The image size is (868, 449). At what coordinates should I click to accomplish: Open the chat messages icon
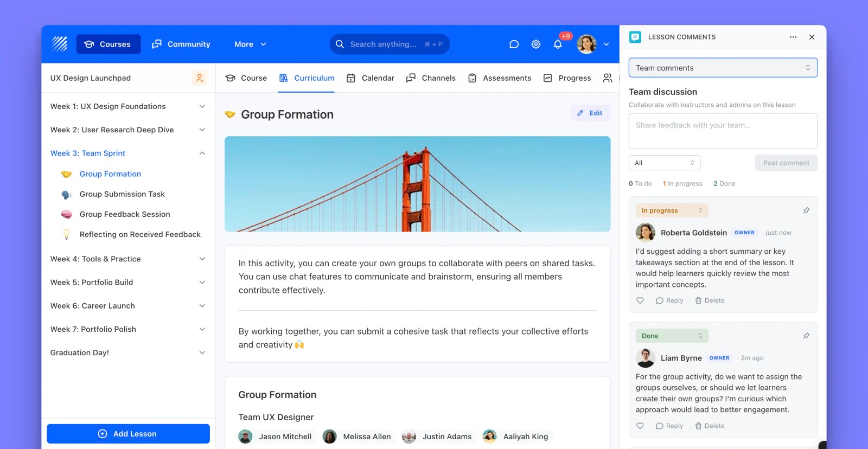tap(514, 44)
